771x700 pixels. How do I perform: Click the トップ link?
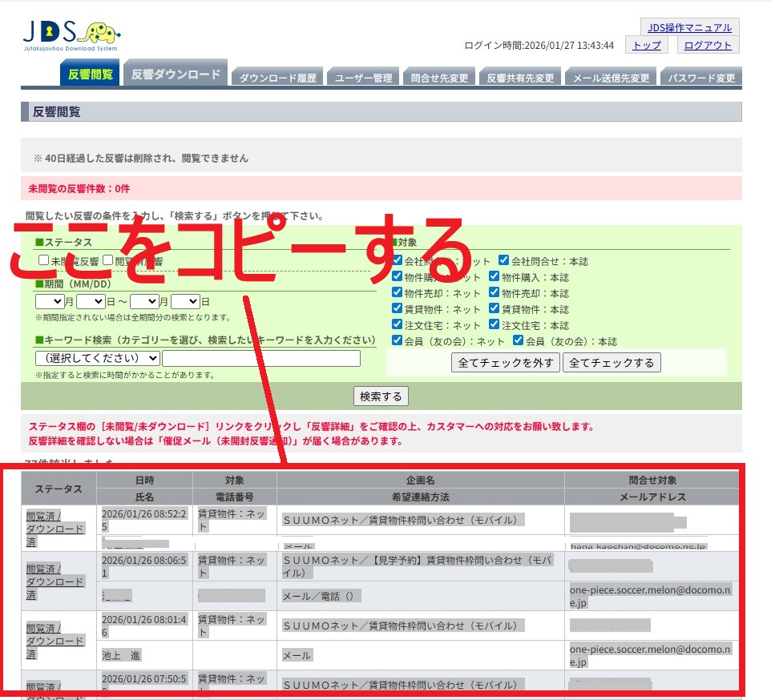646,46
